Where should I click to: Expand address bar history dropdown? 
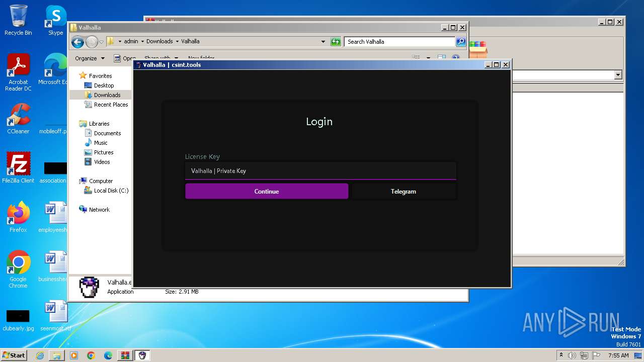point(323,42)
